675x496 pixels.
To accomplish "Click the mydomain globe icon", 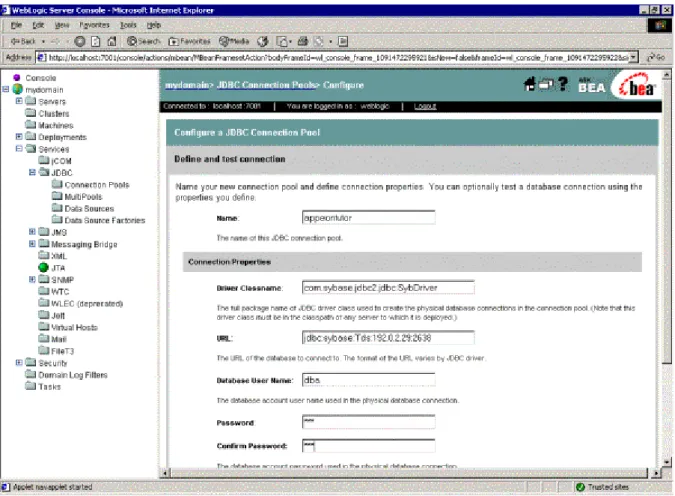I will click(18, 89).
